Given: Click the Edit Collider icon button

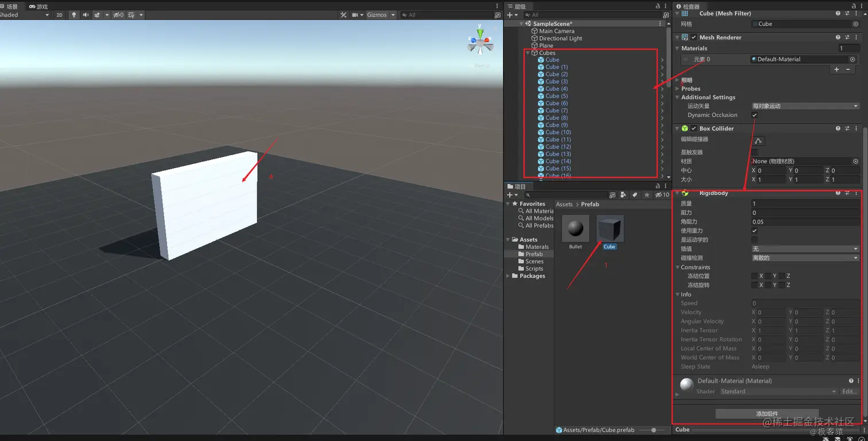Looking at the screenshot, I should 758,141.
